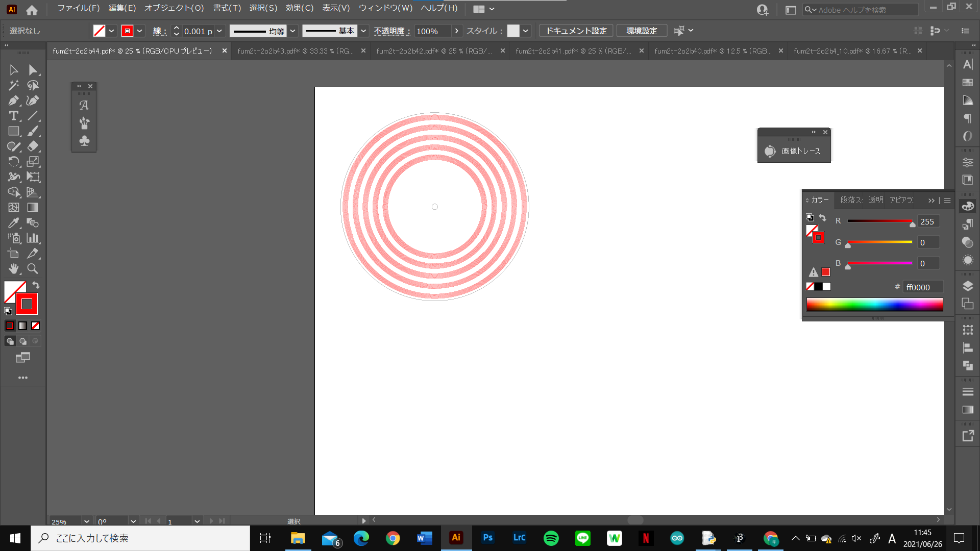Select the Type tool
The height and width of the screenshot is (551, 980).
click(13, 116)
